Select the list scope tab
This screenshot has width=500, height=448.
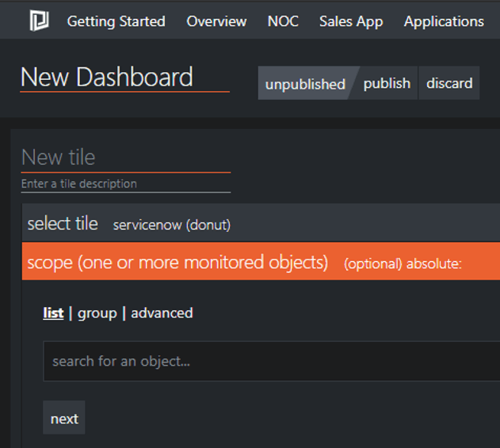coord(53,313)
